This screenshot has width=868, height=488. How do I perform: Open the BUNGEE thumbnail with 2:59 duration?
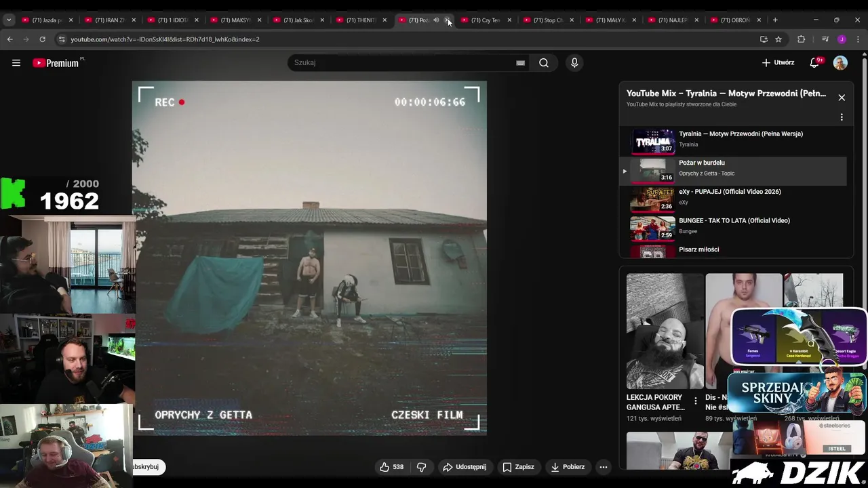coord(652,228)
